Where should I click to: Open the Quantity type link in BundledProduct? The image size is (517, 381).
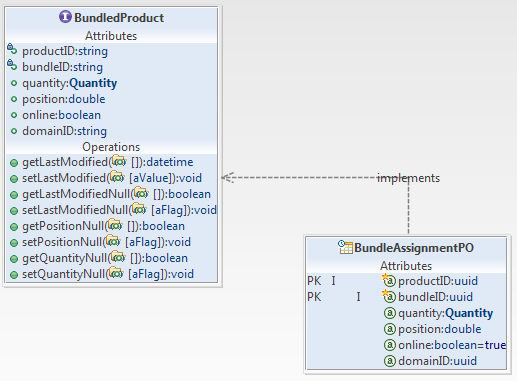[93, 83]
